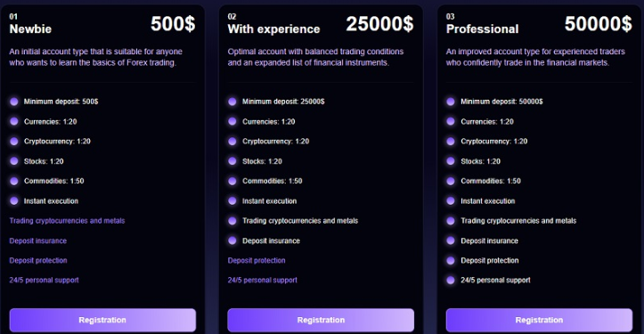Viewport: 644px width, 334px height.
Task: Click bullet beside With experience Cryptocurrency: 1:20
Action: coord(232,142)
